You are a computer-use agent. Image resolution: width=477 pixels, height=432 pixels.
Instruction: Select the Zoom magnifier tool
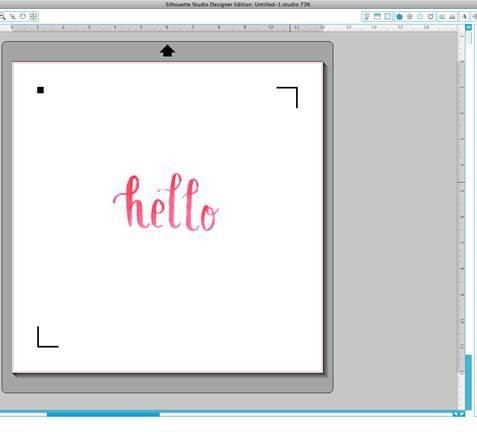pos(3,16)
